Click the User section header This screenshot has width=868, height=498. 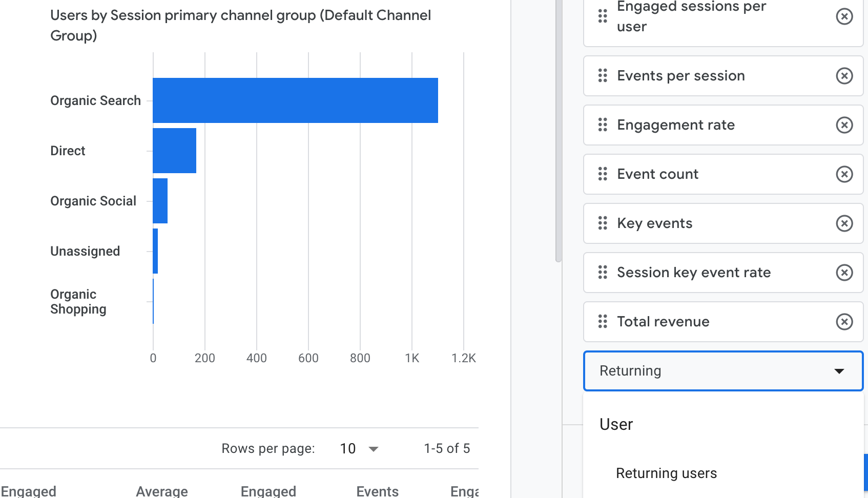[616, 424]
